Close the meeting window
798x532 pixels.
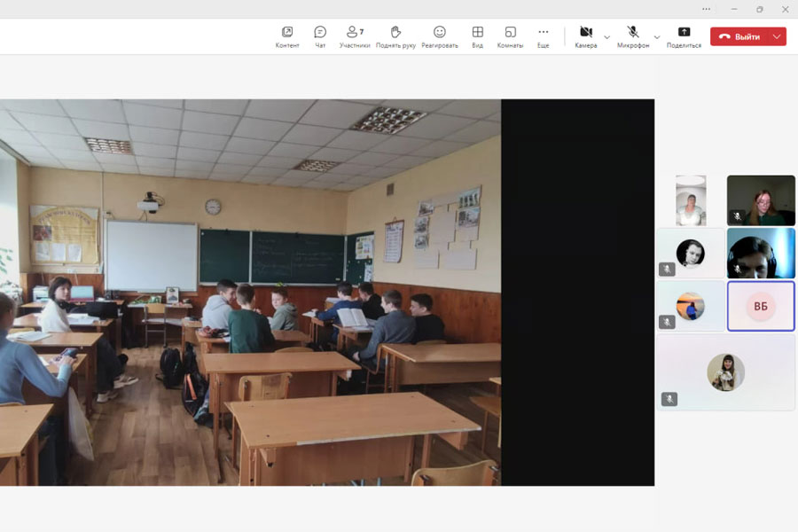tap(786, 9)
